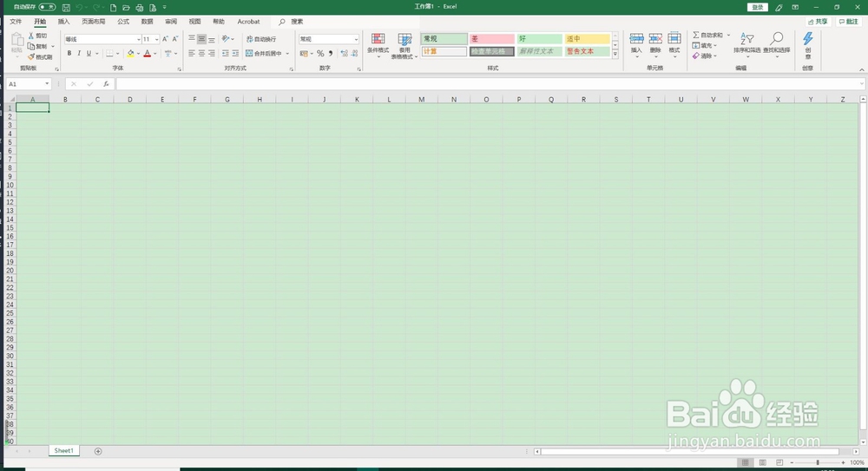Increase decimal places icon

click(x=345, y=54)
